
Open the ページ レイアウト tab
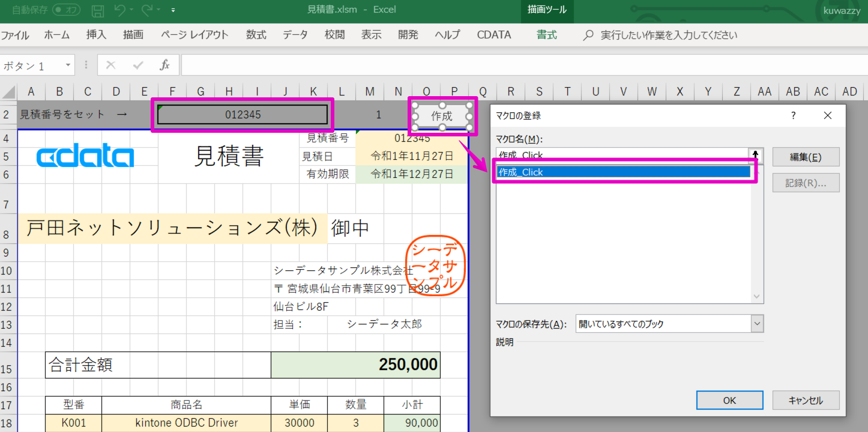tap(194, 35)
